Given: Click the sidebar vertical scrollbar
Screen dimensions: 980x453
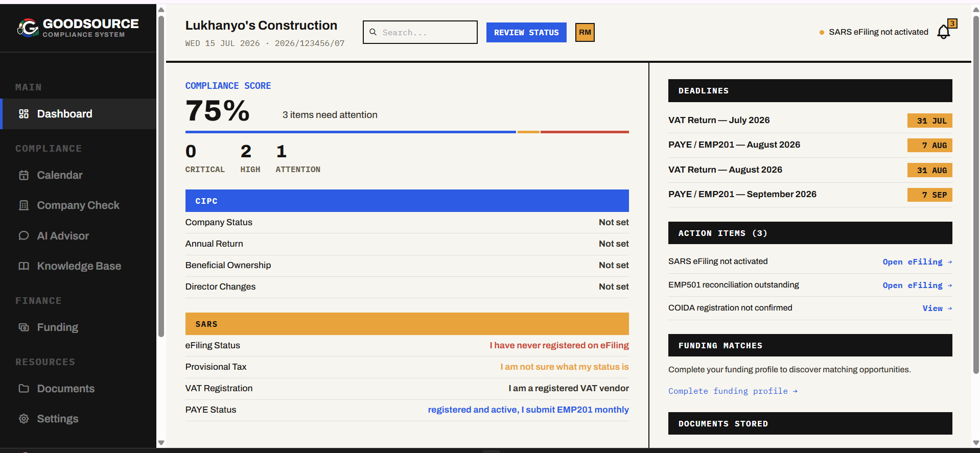Looking at the screenshot, I should 161,176.
